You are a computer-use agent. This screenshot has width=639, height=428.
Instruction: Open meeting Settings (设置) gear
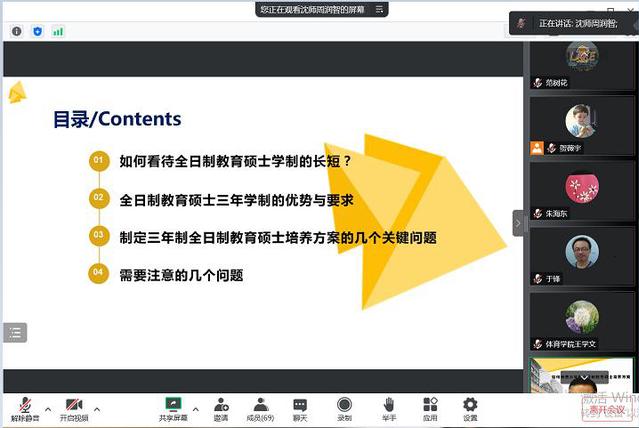(470, 408)
